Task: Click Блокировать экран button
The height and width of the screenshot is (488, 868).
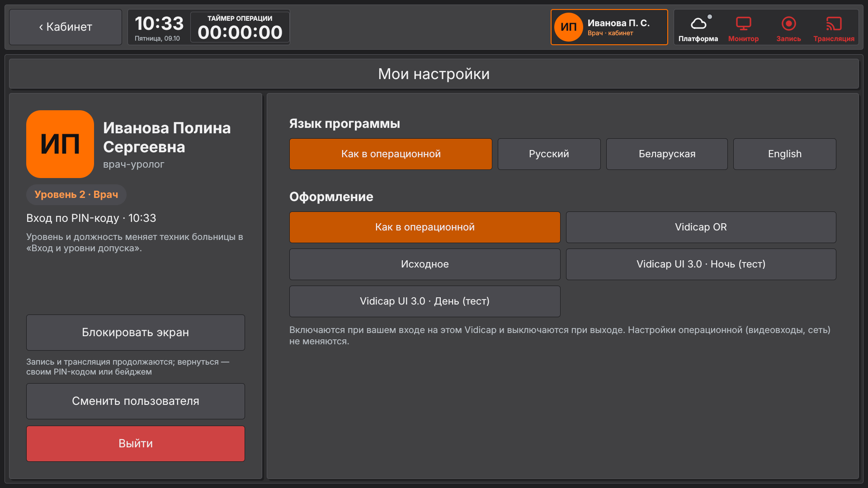Action: (x=136, y=333)
